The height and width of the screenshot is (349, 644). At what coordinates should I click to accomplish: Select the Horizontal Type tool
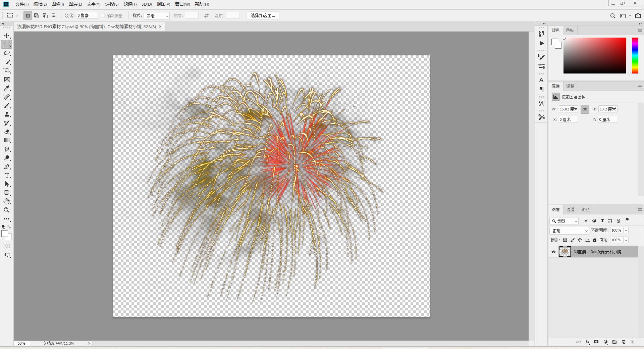pyautogui.click(x=7, y=176)
